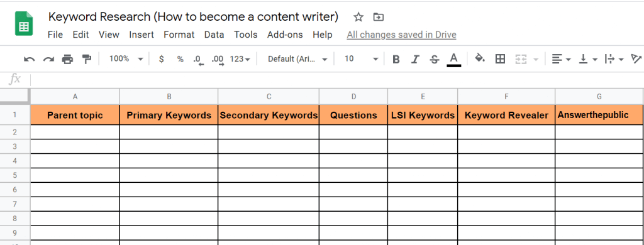Open the horizontal align dropdown
The height and width of the screenshot is (245, 644).
[x=561, y=59]
